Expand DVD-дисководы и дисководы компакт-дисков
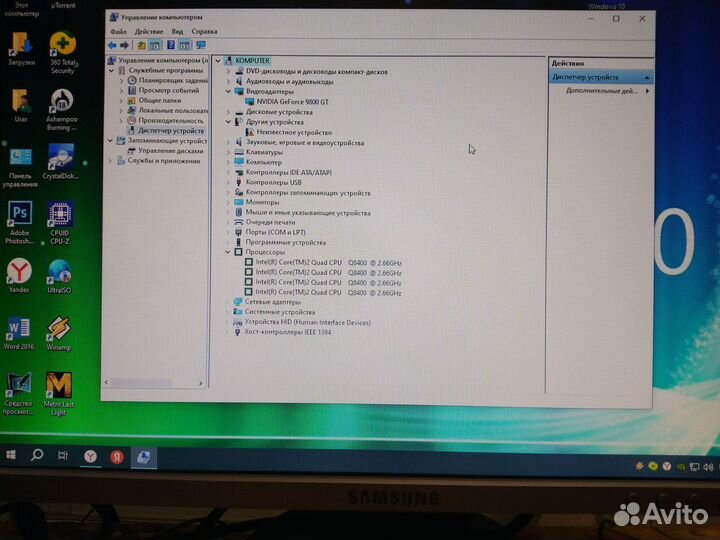This screenshot has width=720, height=540. point(228,72)
